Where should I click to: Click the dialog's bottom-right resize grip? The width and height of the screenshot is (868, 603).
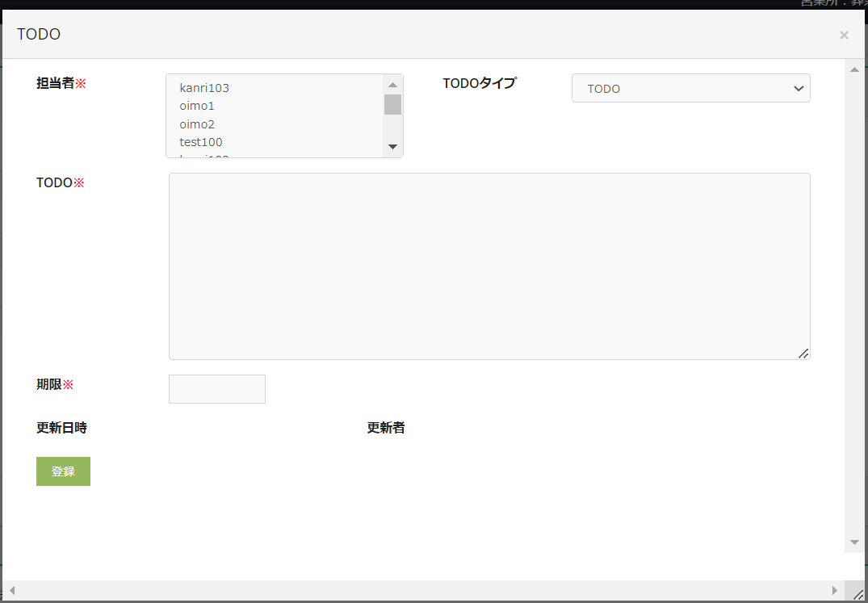858,593
